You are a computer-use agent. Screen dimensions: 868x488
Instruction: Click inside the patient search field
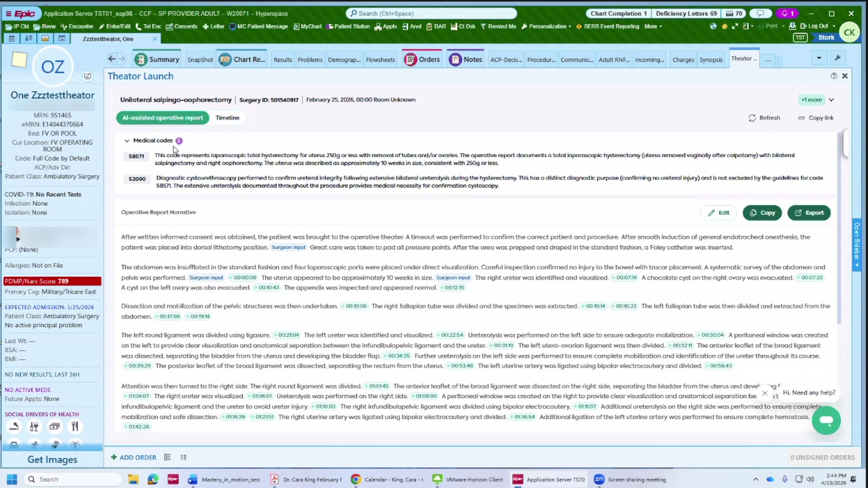point(429,13)
